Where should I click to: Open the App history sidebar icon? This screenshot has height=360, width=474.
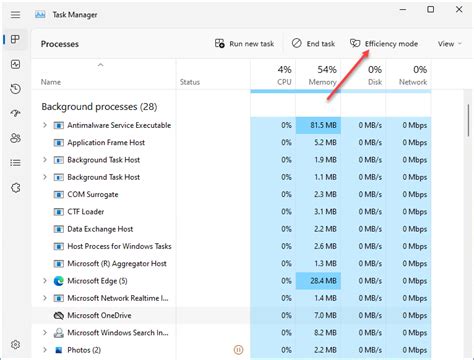pos(15,89)
